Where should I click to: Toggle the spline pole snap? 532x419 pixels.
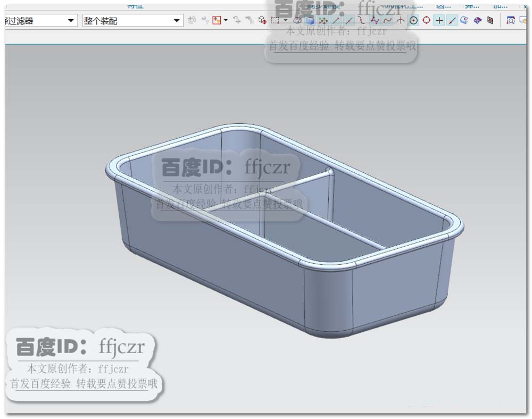click(x=375, y=21)
